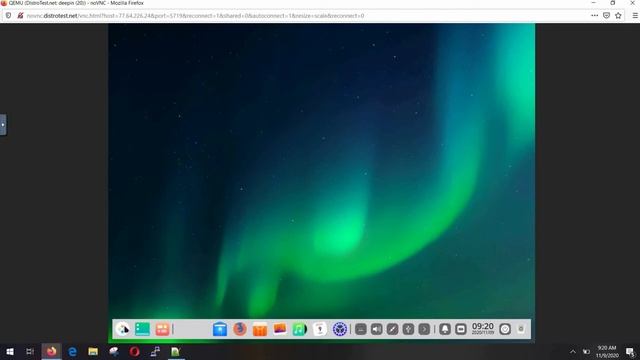Open the notification bell icon in dock
This screenshot has width=640, height=360.
point(445,329)
